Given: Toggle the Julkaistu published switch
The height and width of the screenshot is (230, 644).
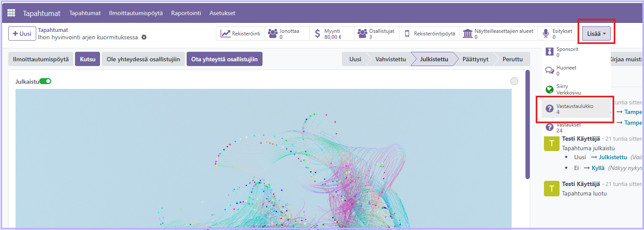Looking at the screenshot, I should click(x=45, y=81).
